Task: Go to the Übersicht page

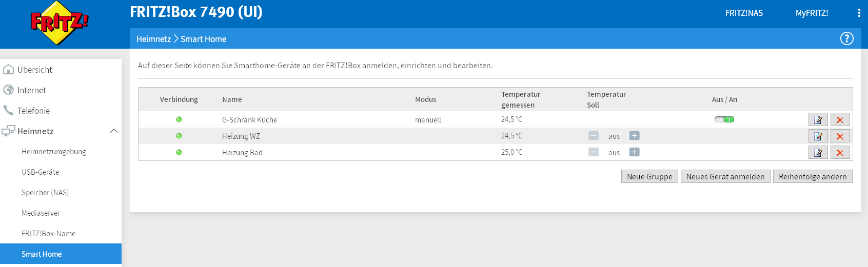Action: point(35,70)
